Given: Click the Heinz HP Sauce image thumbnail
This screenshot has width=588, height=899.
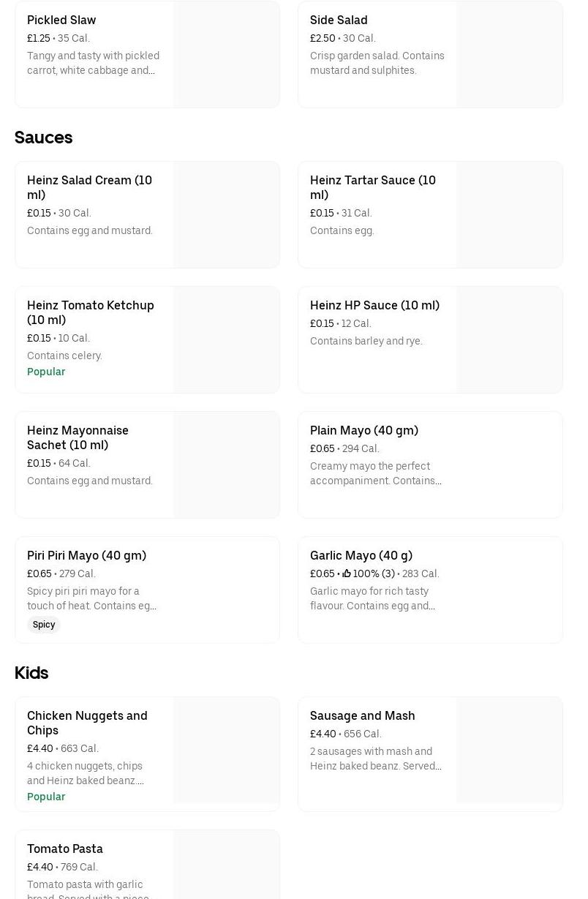Looking at the screenshot, I should coord(509,340).
